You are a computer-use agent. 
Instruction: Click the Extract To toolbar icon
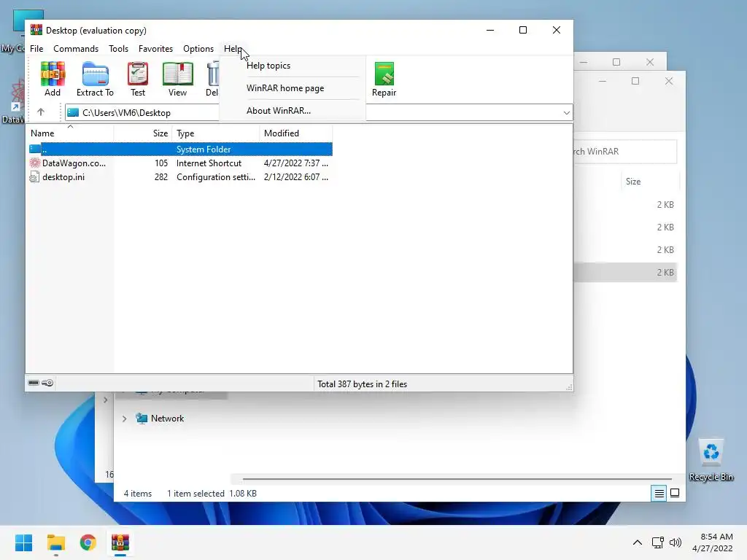[96, 74]
